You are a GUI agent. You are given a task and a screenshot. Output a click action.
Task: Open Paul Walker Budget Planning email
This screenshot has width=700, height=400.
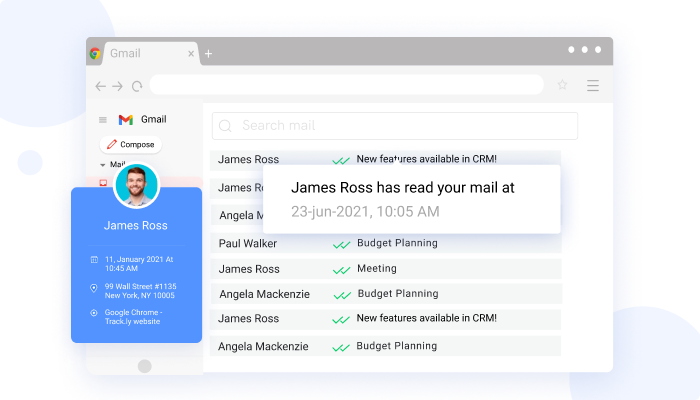click(x=386, y=243)
